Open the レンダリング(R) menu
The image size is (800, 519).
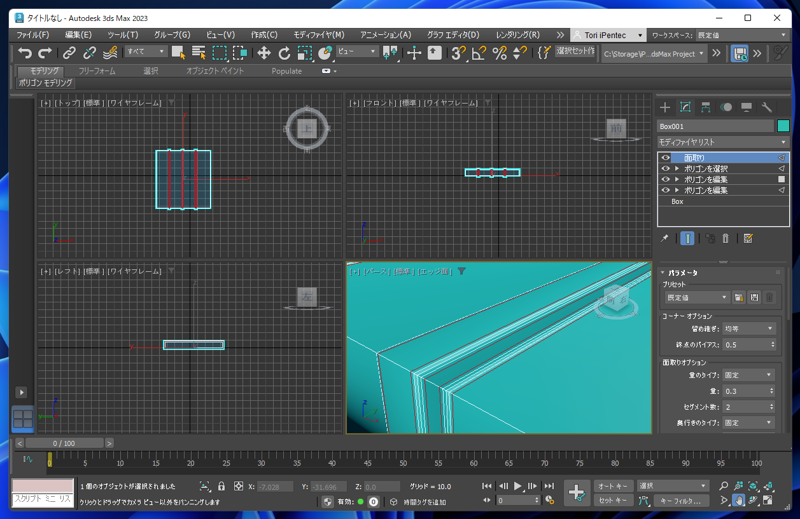tap(518, 35)
